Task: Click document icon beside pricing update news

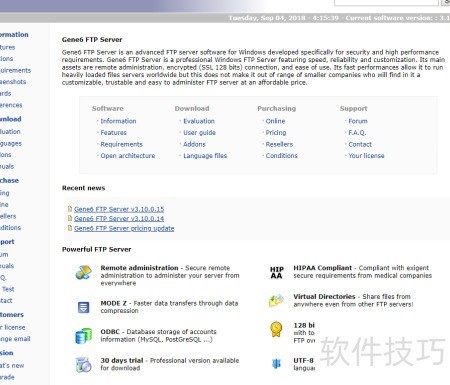Action: [70, 228]
